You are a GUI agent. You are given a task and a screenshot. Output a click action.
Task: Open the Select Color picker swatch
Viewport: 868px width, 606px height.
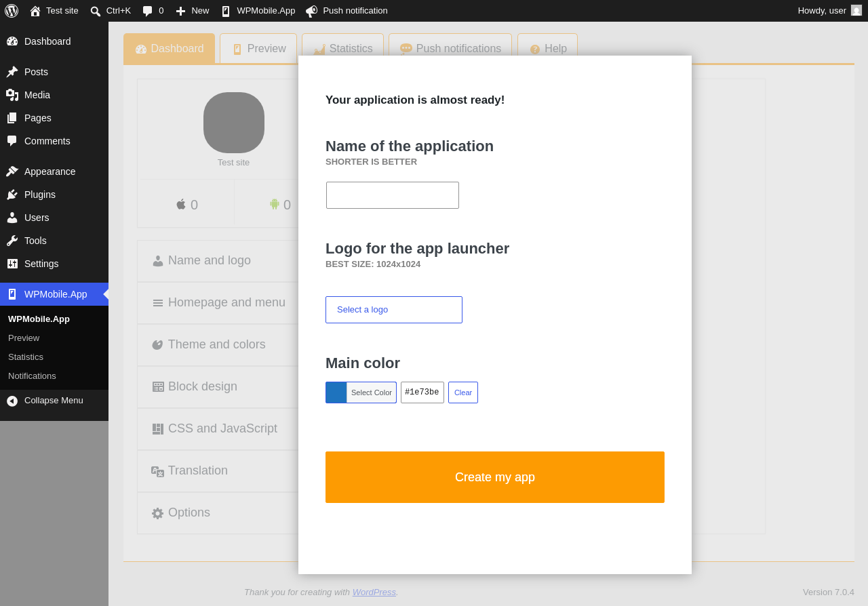coord(361,392)
